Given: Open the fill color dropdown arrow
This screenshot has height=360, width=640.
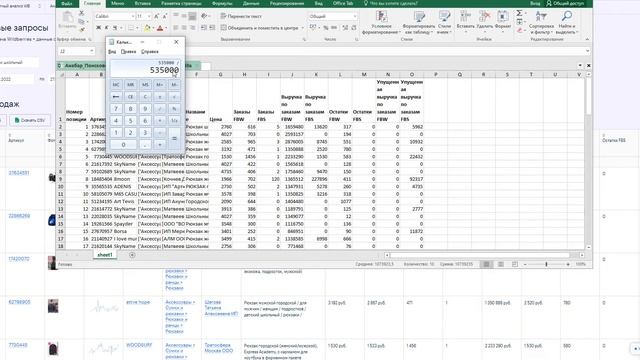Looking at the screenshot, I should pyautogui.click(x=153, y=28).
